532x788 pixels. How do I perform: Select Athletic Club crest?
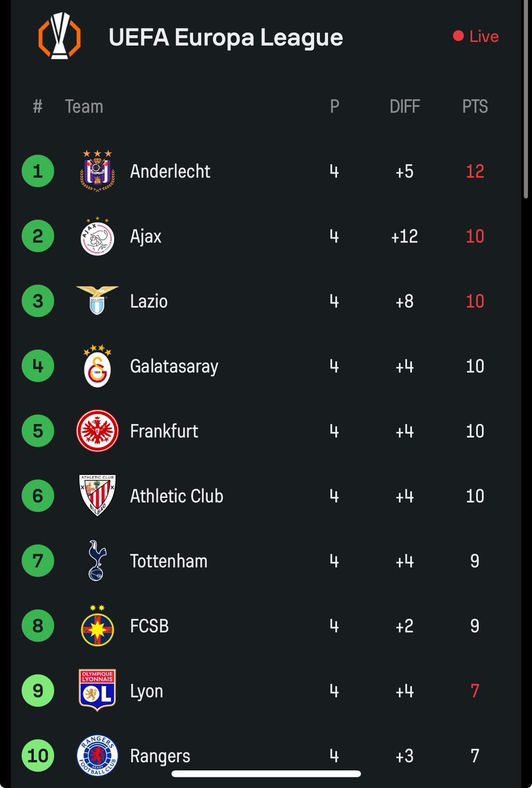pyautogui.click(x=97, y=495)
